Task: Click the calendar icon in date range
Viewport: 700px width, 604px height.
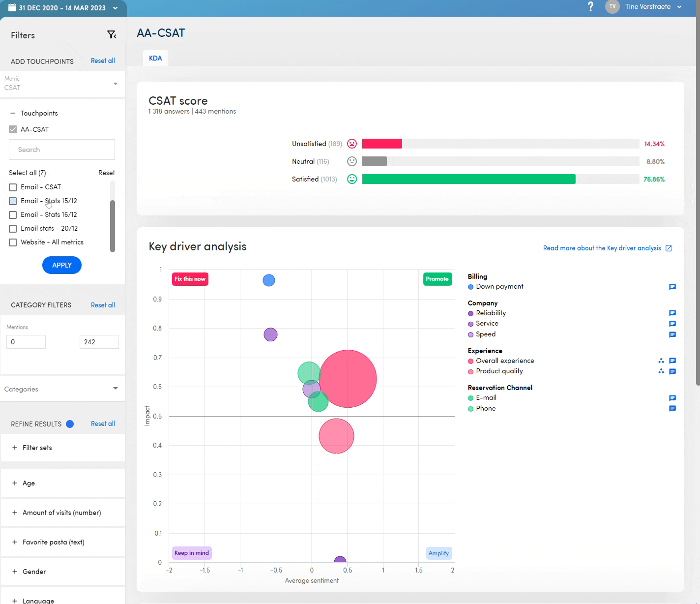Action: pyautogui.click(x=12, y=8)
